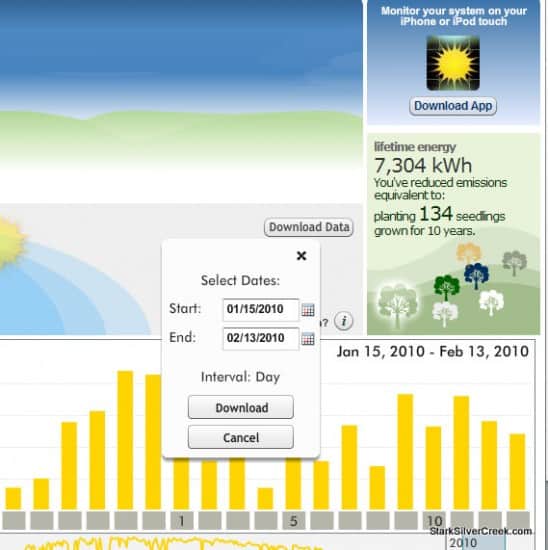
Task: Click the dark green tree icon
Action: tap(446, 287)
